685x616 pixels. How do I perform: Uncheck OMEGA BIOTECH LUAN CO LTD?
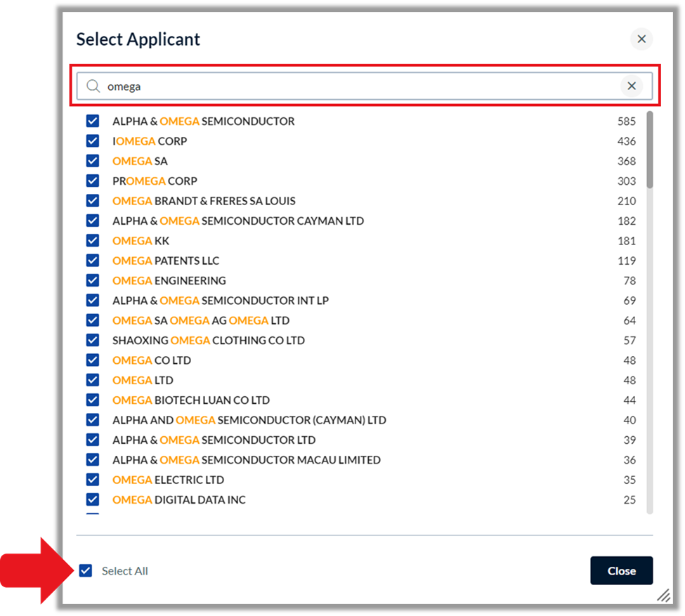click(x=93, y=400)
